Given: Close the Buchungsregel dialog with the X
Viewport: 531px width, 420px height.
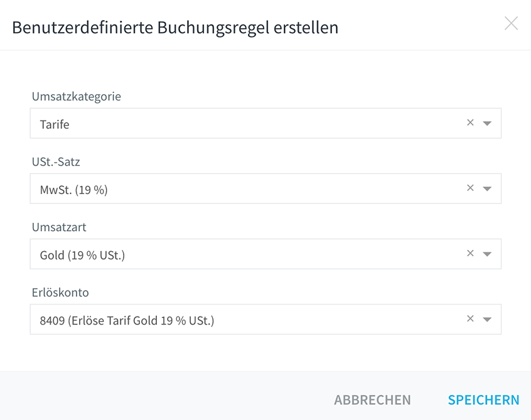Looking at the screenshot, I should [x=511, y=23].
